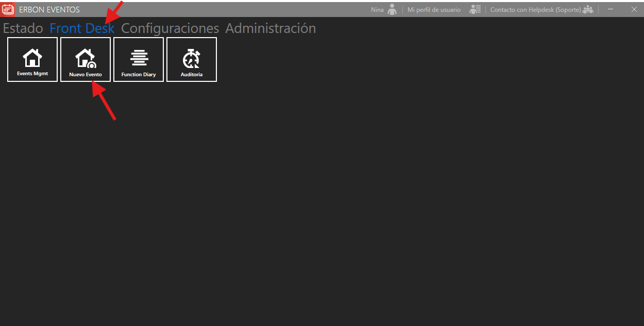Click the person icon beside Nina

[393, 9]
